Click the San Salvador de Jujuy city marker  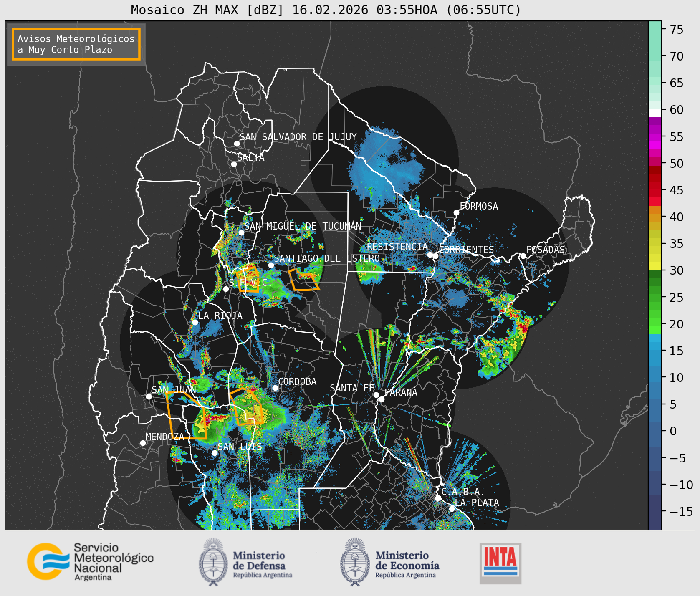pos(237,144)
